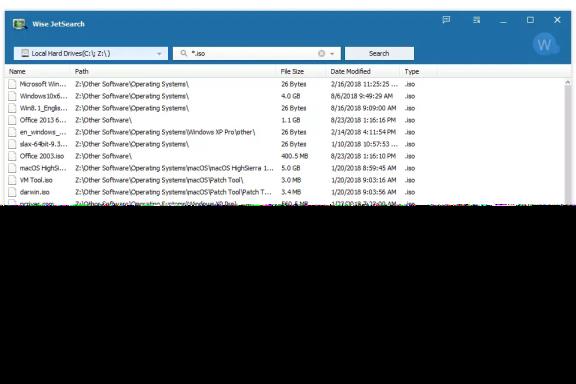
Task: Click inside the *.iso search input field
Action: (x=252, y=53)
